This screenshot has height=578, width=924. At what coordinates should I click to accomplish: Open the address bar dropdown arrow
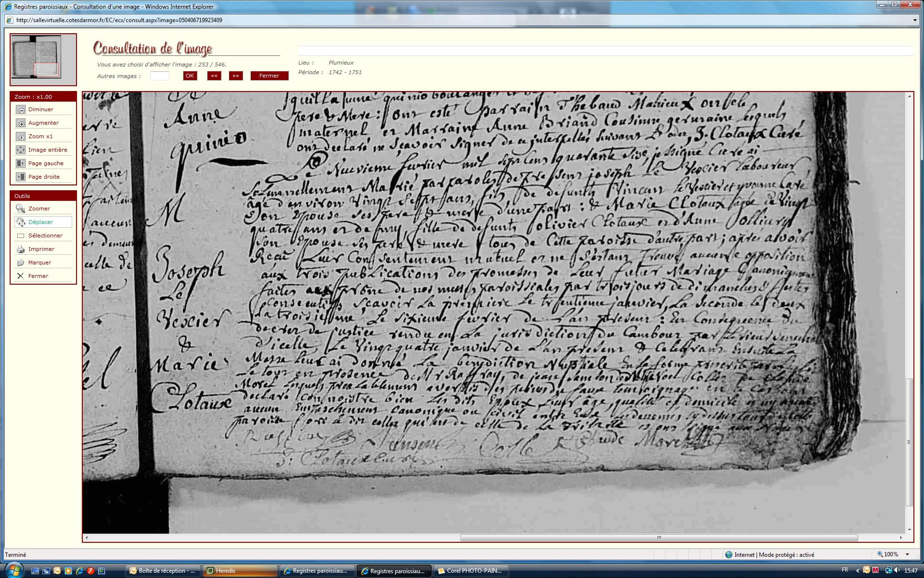[915, 20]
